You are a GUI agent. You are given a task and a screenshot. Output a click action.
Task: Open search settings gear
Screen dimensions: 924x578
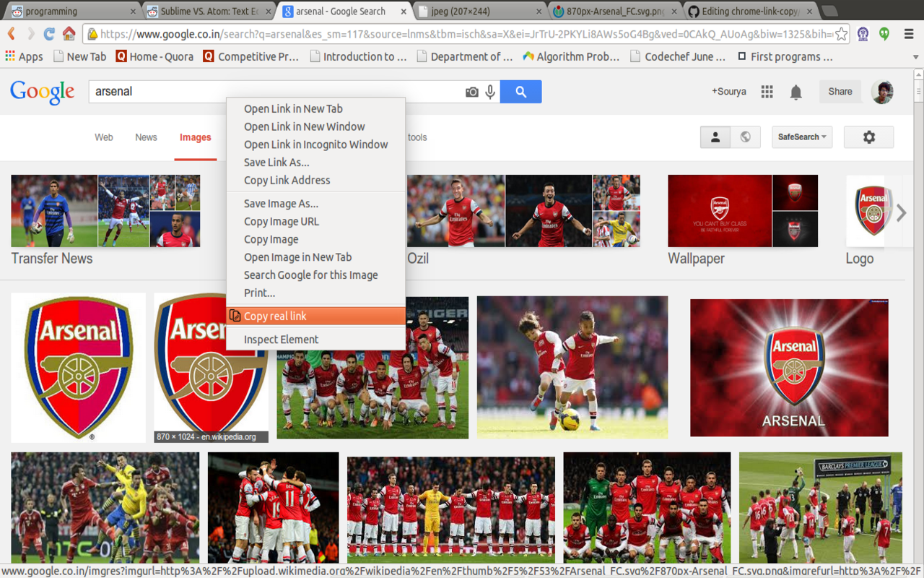point(868,137)
